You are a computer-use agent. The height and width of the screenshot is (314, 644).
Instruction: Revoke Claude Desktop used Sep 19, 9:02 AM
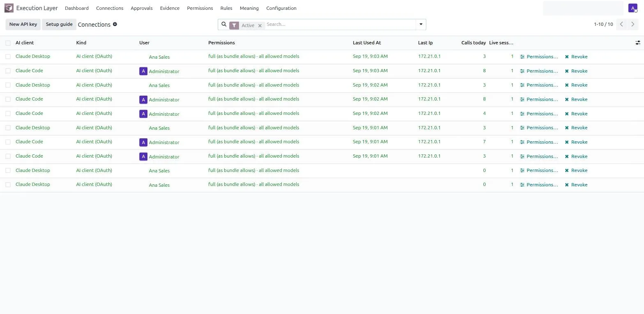pos(576,85)
